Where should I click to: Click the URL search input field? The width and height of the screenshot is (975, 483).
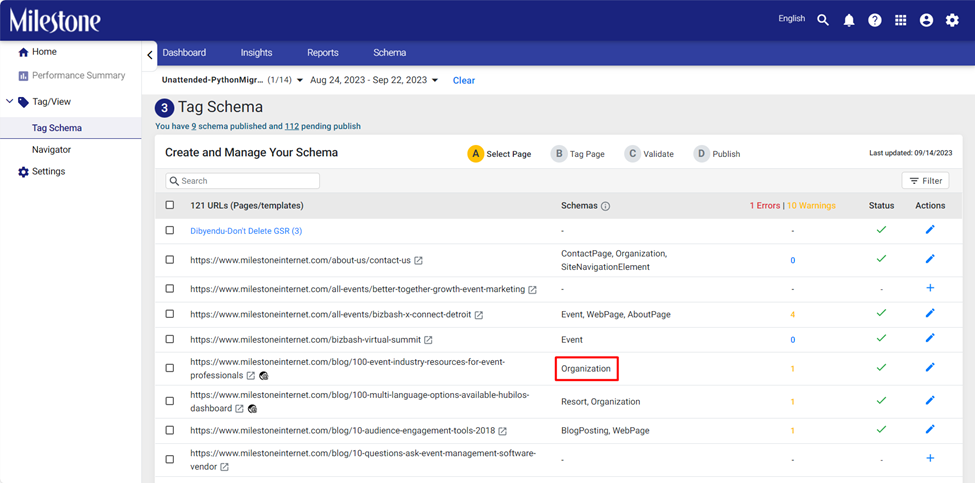point(243,181)
